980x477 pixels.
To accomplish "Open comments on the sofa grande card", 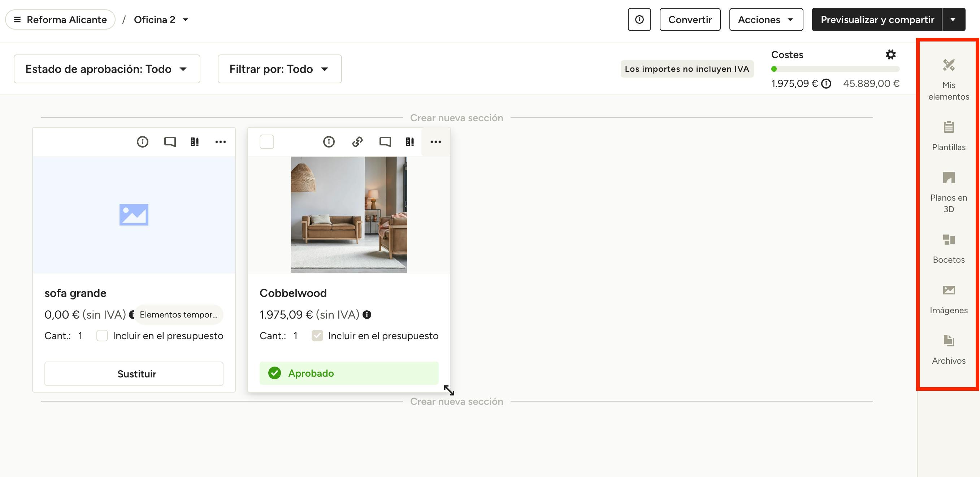I will 170,142.
